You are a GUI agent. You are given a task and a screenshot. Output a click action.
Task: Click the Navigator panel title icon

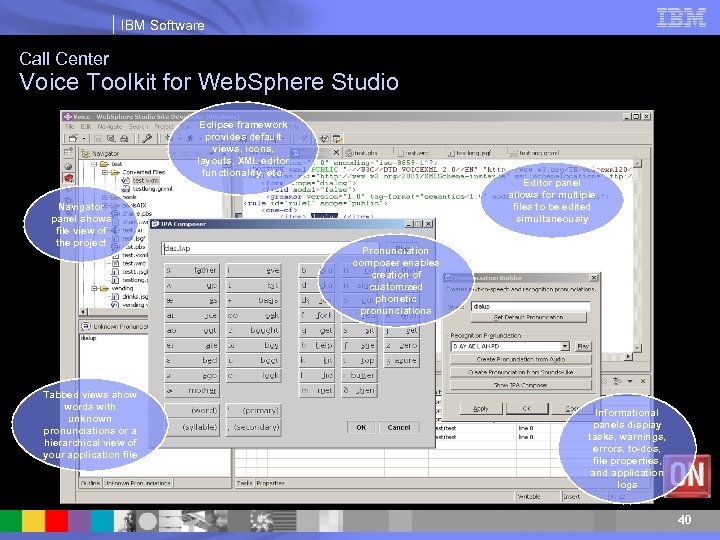85,153
